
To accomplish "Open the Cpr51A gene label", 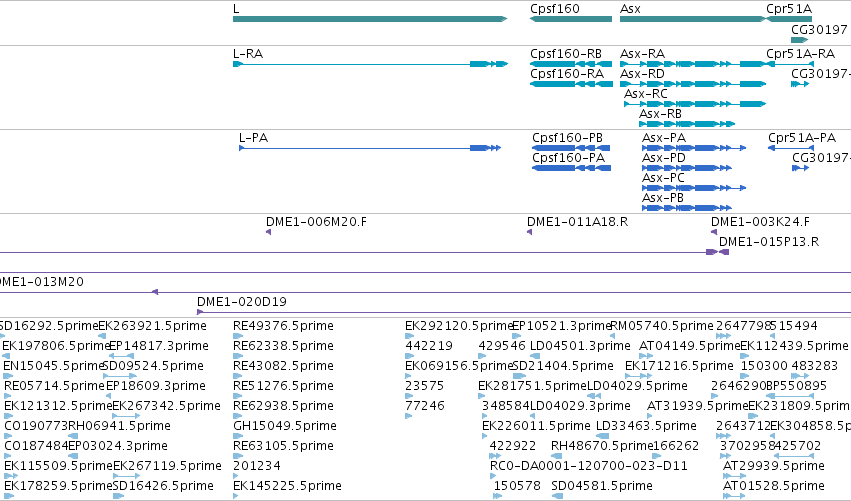I will (x=789, y=9).
